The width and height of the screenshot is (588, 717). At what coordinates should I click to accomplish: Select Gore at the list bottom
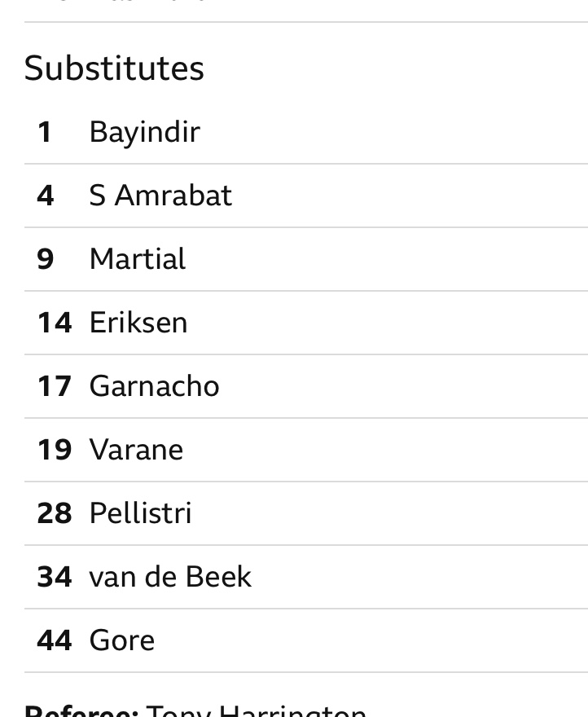pos(121,640)
